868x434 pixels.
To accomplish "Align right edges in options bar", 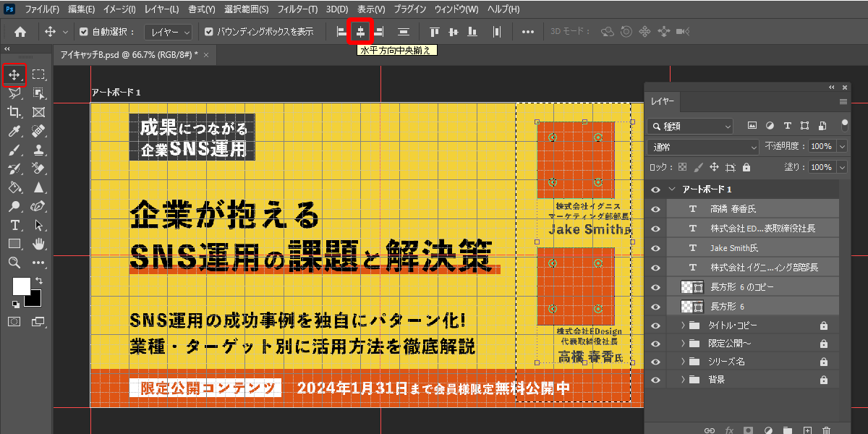I will [x=378, y=32].
